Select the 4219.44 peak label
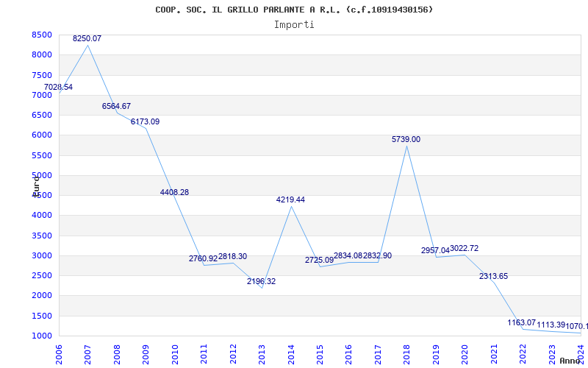Image resolution: width=588 pixels, height=368 pixels. pyautogui.click(x=290, y=199)
